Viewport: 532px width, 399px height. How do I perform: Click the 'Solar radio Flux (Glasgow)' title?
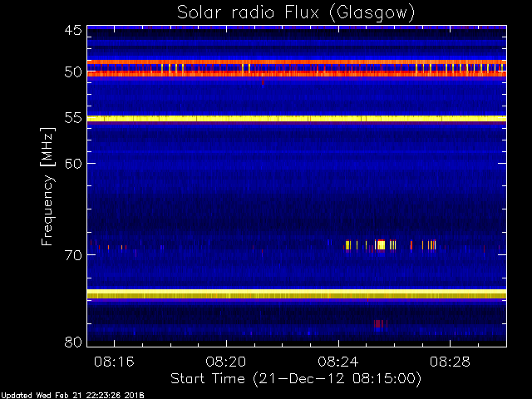click(x=296, y=13)
